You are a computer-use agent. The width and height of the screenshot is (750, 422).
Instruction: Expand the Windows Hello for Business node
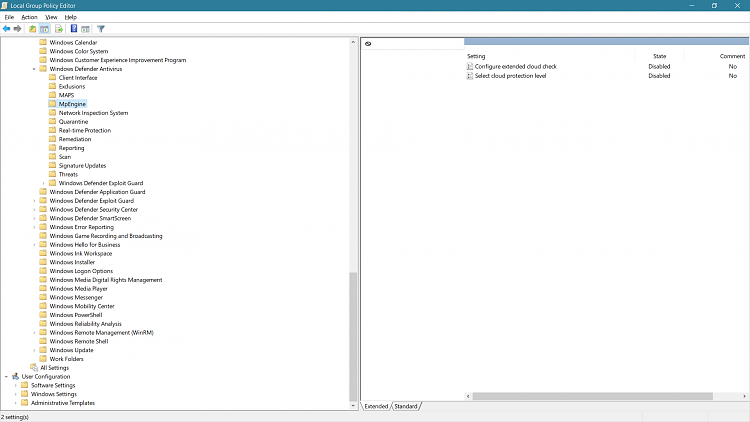pyautogui.click(x=34, y=244)
